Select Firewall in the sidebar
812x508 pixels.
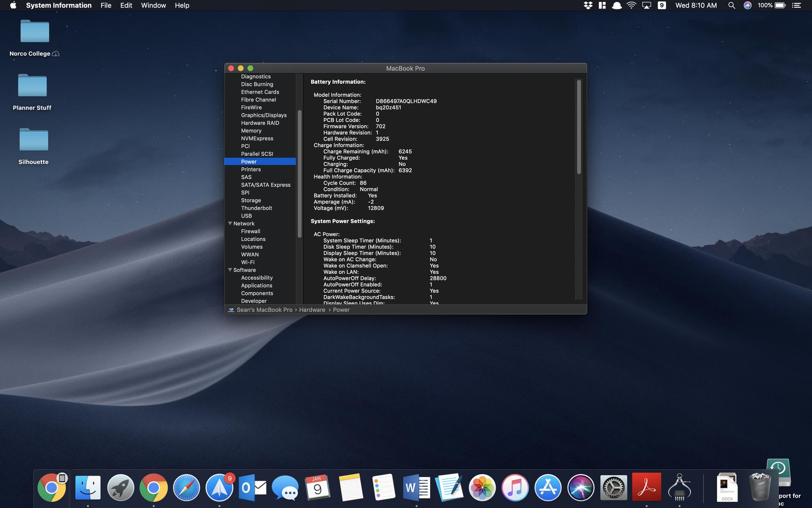pyautogui.click(x=250, y=231)
